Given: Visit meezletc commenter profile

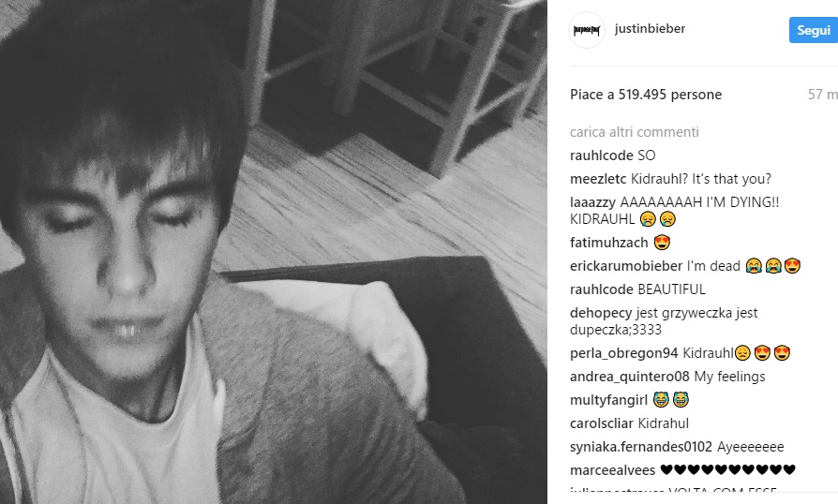Looking at the screenshot, I should click(598, 179).
